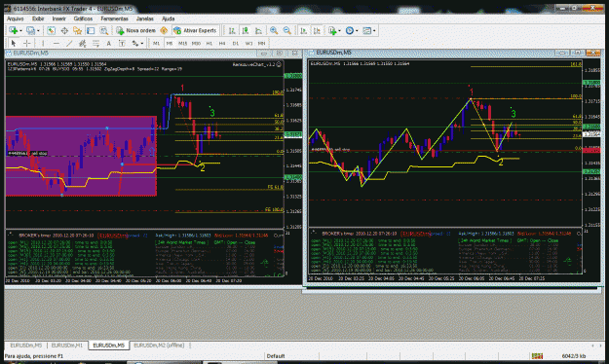Open the Periods clock icon

tap(350, 30)
